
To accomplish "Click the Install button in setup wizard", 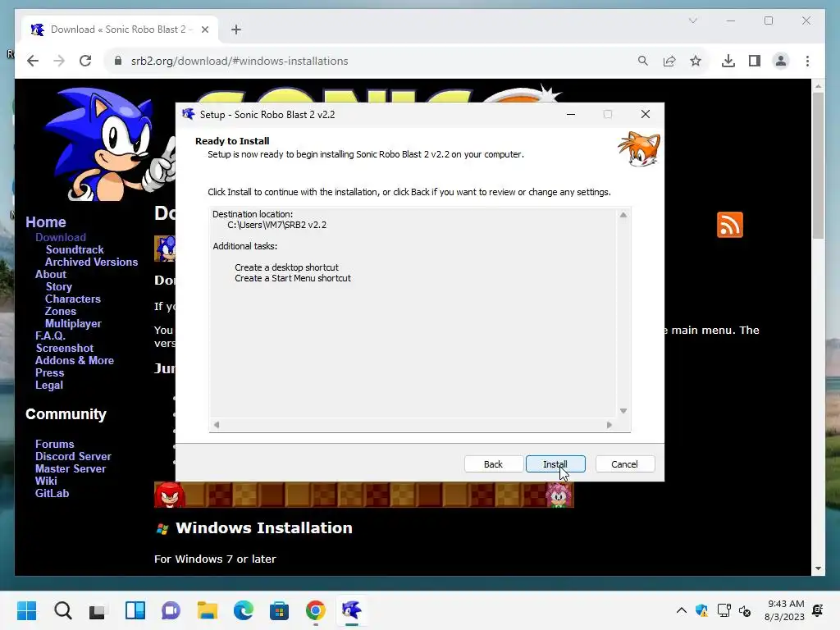I will (555, 464).
